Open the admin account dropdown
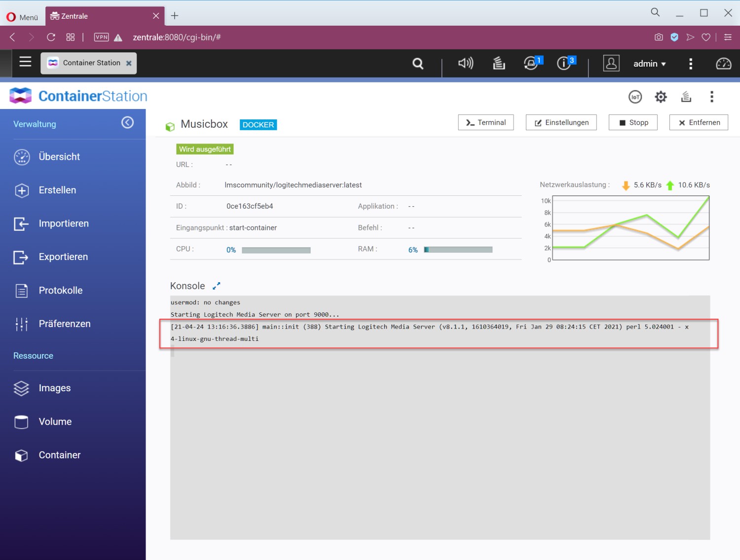This screenshot has height=560, width=740. (650, 64)
